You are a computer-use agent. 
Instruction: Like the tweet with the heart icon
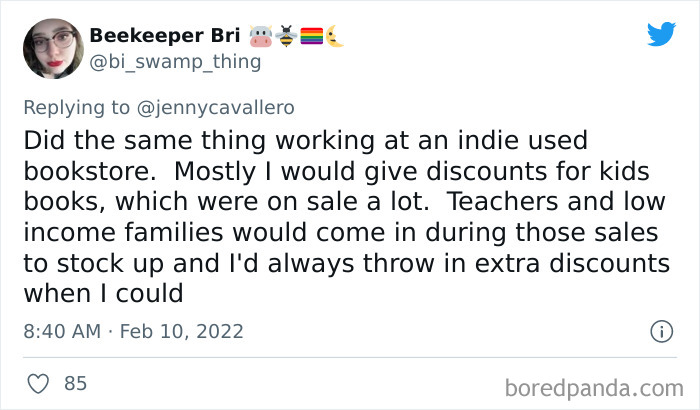coord(39,383)
